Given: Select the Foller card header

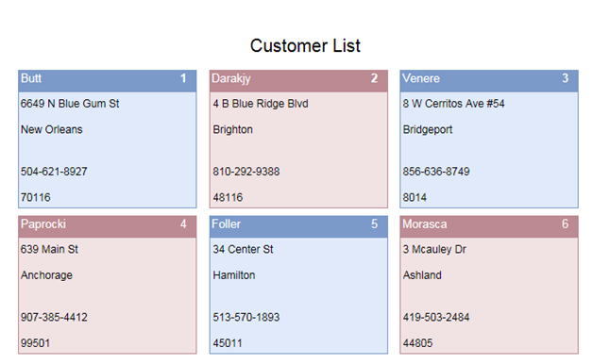Looking at the screenshot, I should click(x=298, y=226).
